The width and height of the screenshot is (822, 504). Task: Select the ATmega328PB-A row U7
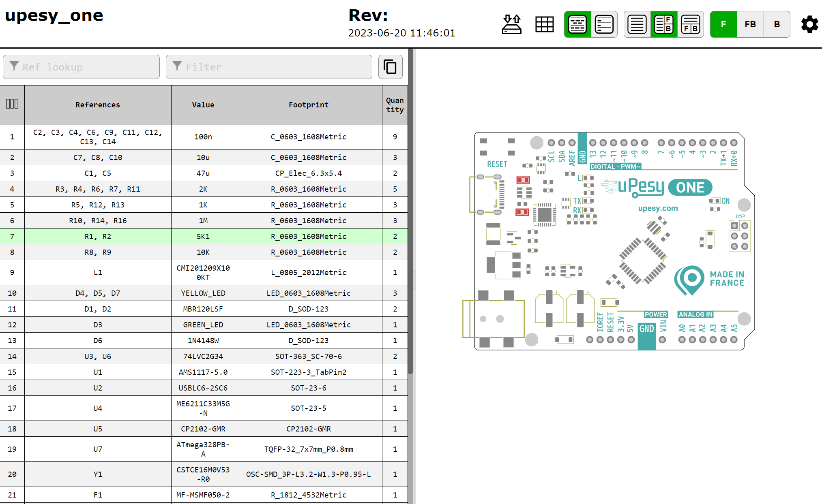click(x=204, y=449)
